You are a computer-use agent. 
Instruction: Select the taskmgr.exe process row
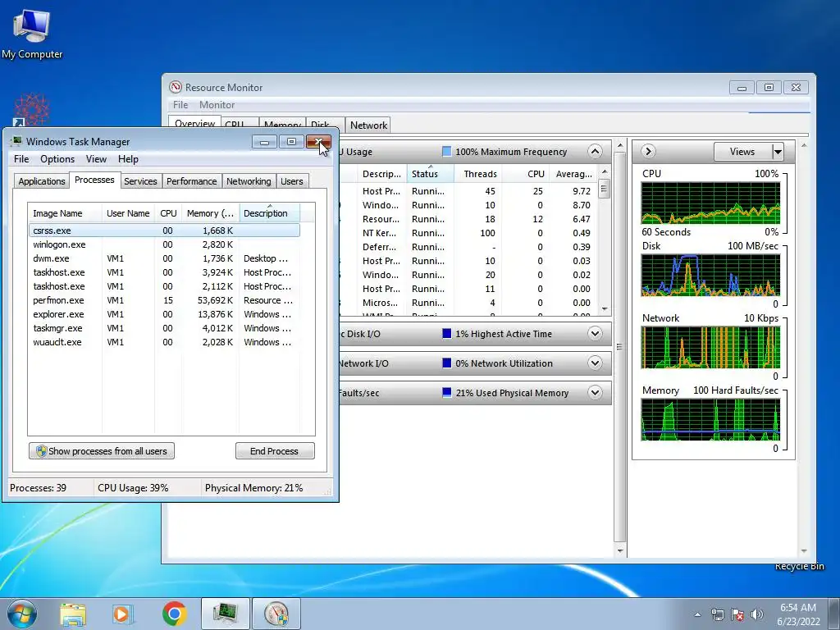pos(164,328)
